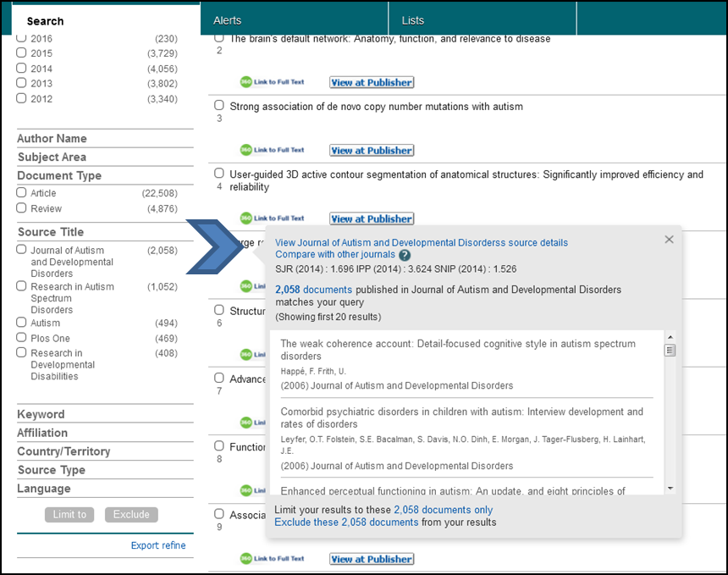Click the help icon beside Compare with other journals
Screen dimensions: 728x575
405,255
